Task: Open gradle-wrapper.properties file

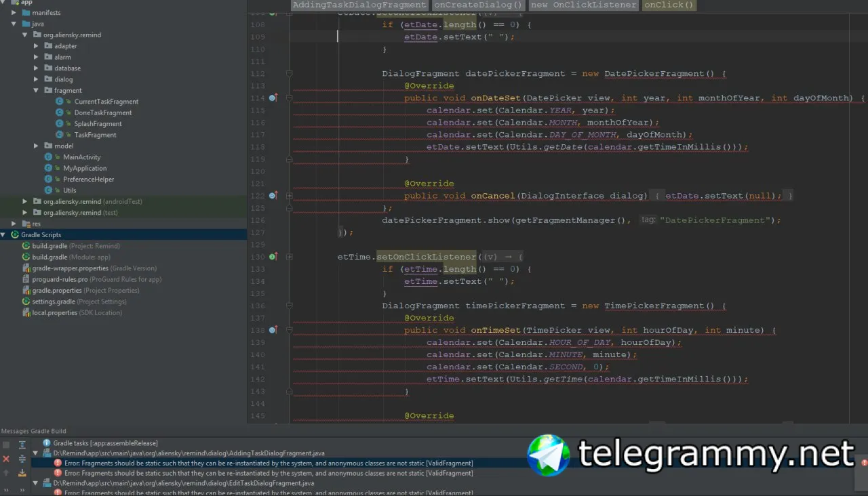Action: pos(94,268)
